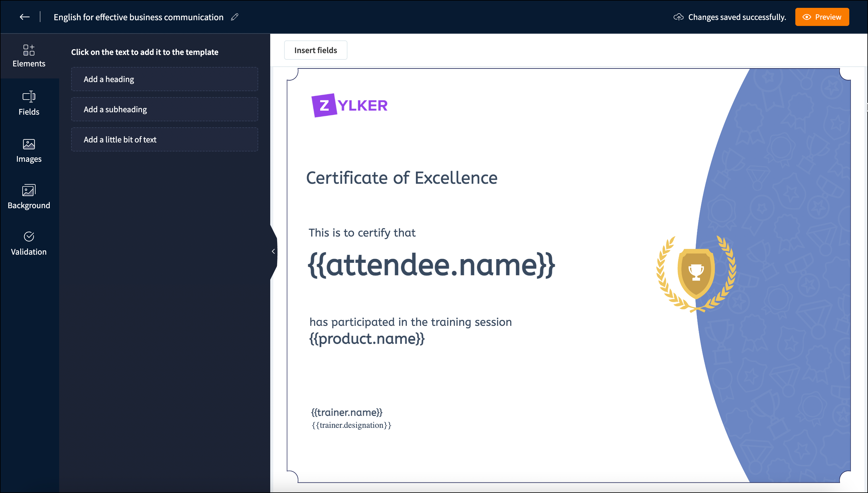Open the Images sidebar tab

pyautogui.click(x=29, y=151)
